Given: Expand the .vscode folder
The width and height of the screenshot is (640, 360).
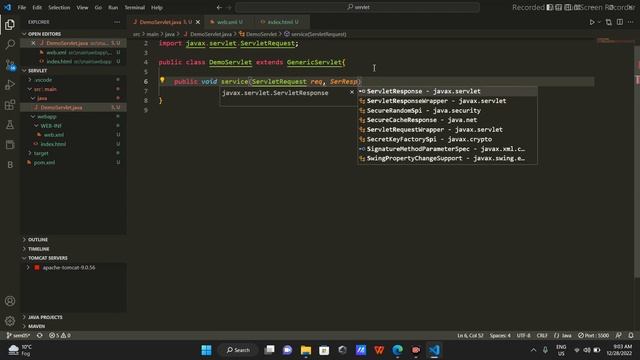Looking at the screenshot, I should point(43,80).
